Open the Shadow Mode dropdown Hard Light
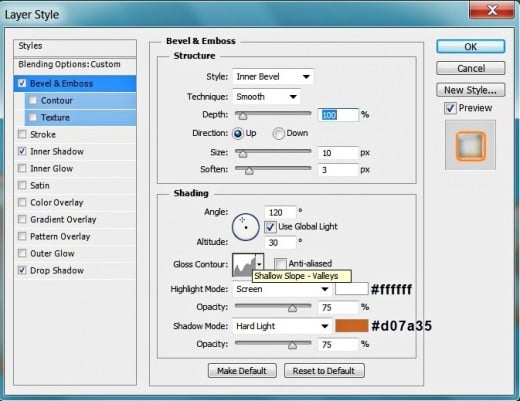520x401 pixels. point(282,326)
